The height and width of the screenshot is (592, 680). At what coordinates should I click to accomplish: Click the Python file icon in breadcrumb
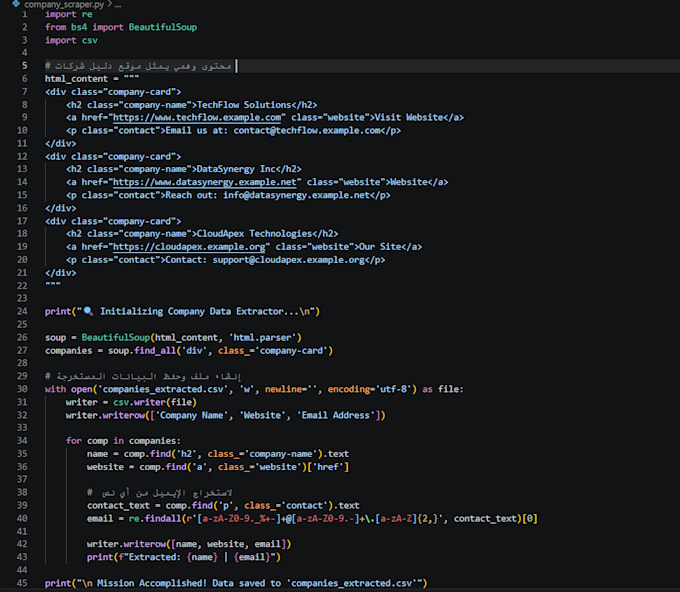[16, 4]
